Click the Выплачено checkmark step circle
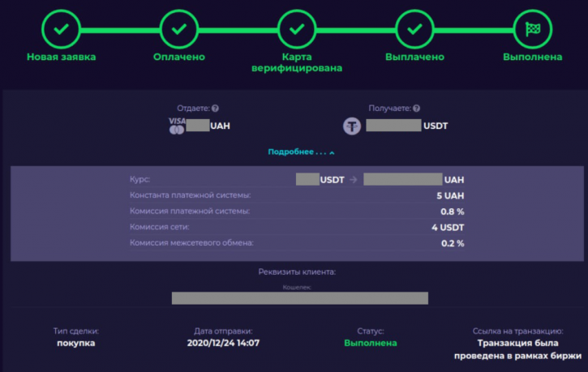The width and height of the screenshot is (588, 372). tap(414, 29)
